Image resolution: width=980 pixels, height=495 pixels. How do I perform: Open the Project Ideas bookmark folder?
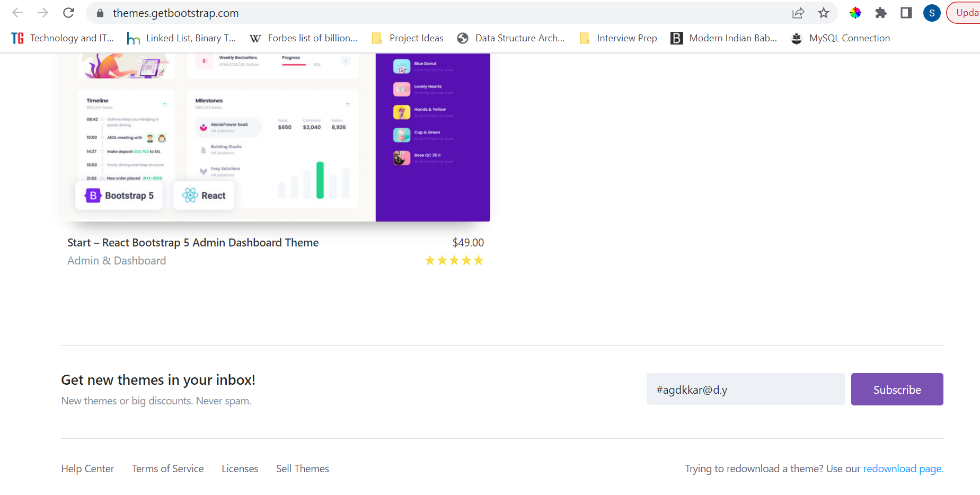tap(416, 38)
